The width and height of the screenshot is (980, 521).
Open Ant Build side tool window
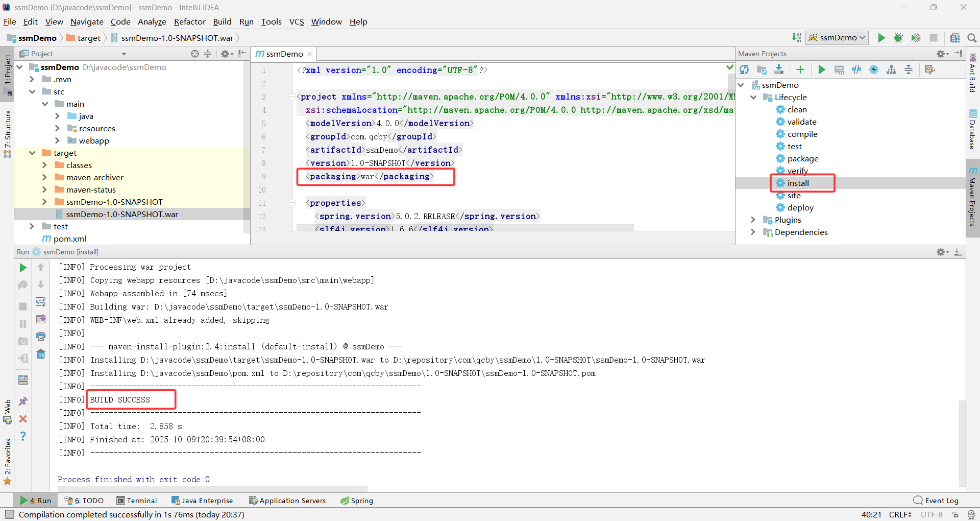[x=973, y=73]
